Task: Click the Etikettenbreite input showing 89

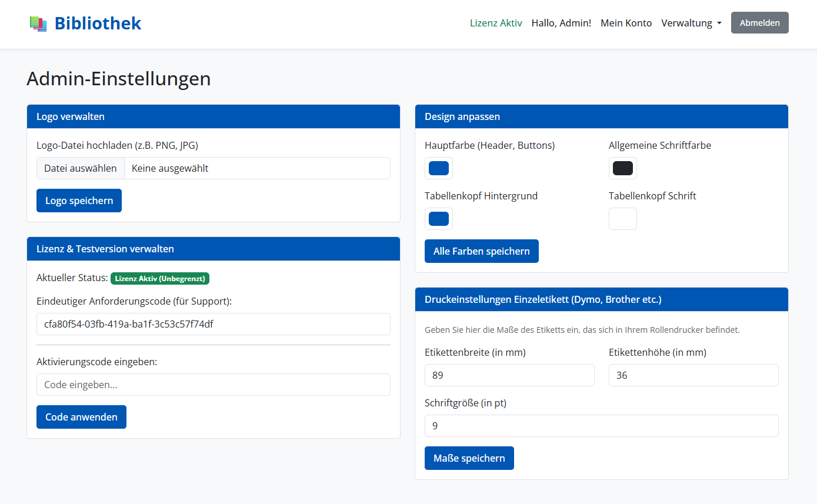Action: point(509,375)
